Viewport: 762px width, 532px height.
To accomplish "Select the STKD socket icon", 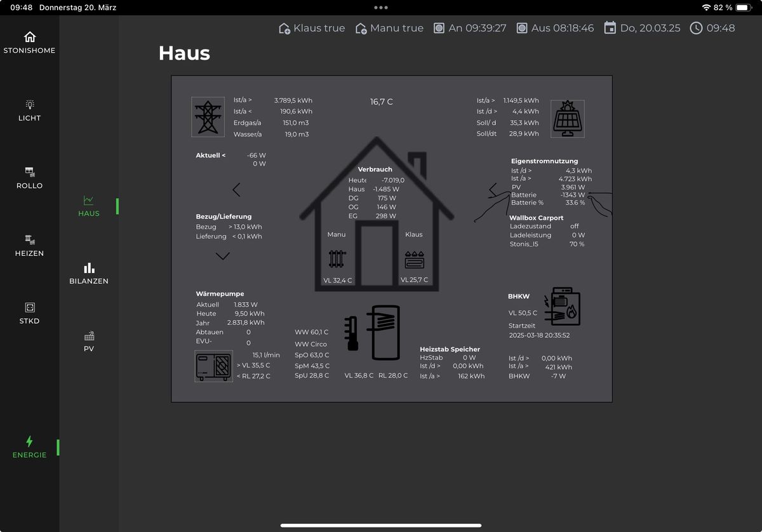I will pyautogui.click(x=29, y=307).
